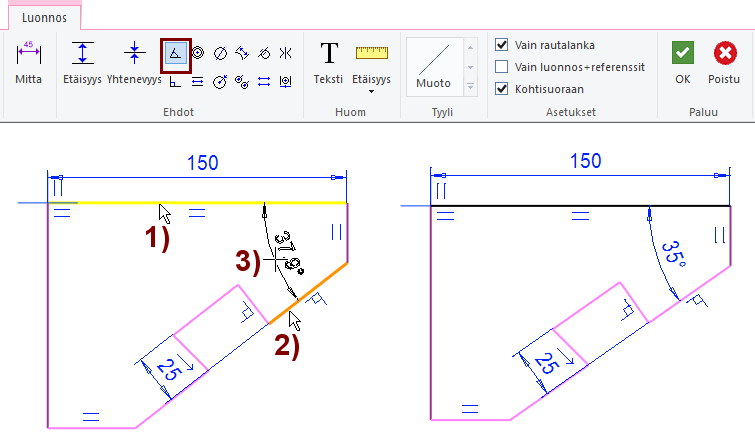Open the Etäisyys dropdown arrow in Huom

pos(371,91)
